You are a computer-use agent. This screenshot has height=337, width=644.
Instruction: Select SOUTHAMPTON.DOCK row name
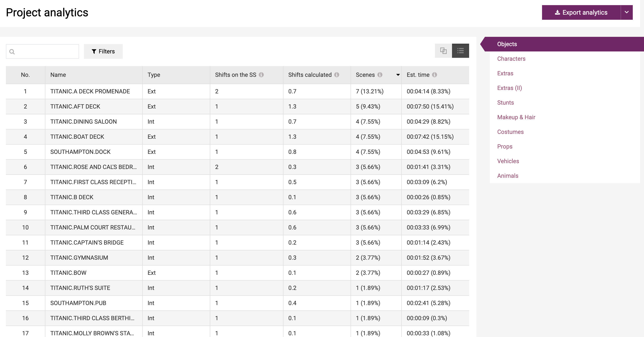pyautogui.click(x=80, y=152)
